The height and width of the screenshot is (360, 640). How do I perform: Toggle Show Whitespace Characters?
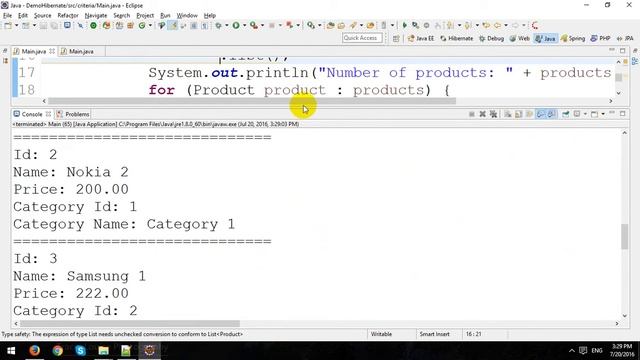tap(204, 25)
